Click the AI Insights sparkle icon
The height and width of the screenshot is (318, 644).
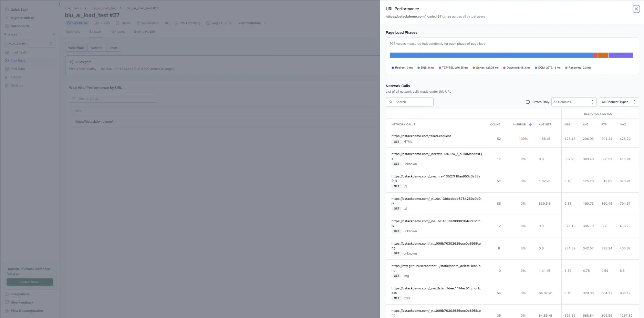point(71,62)
